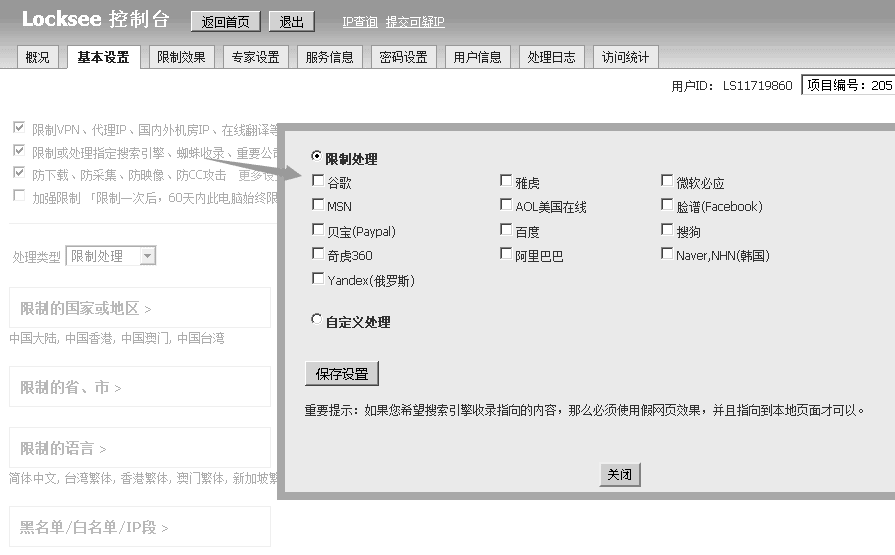Open the 处理日志 tab
Image resolution: width=895 pixels, height=555 pixels.
pyautogui.click(x=551, y=57)
